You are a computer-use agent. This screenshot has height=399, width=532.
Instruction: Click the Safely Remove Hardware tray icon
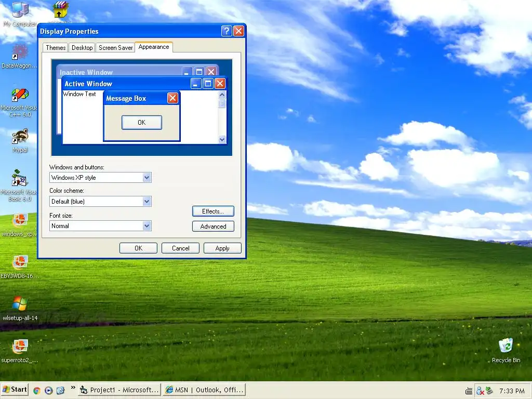pos(489,391)
